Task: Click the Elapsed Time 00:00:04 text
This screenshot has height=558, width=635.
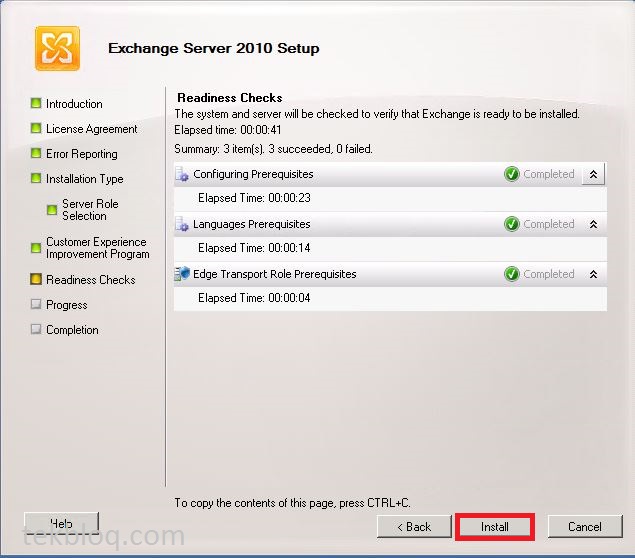Action: click(254, 298)
